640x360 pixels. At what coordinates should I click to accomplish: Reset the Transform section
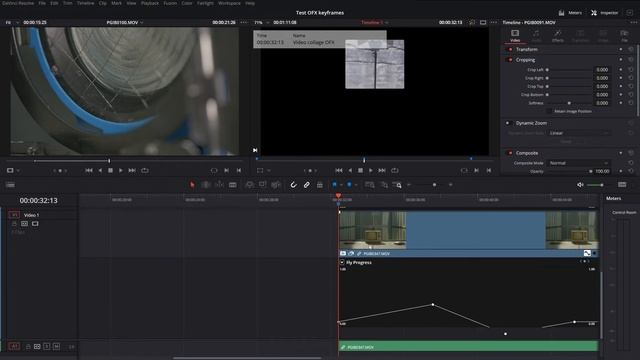[631, 49]
